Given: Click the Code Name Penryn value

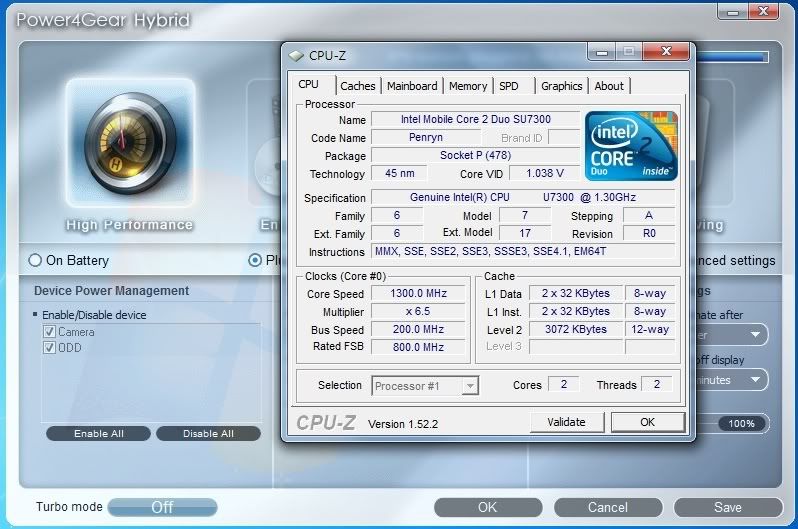Looking at the screenshot, I should 426,137.
